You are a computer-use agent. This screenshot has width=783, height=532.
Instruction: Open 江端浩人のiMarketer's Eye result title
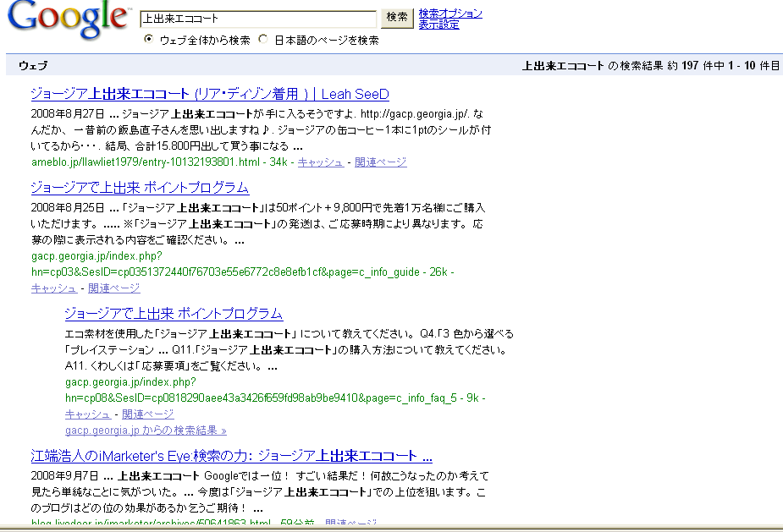232,456
